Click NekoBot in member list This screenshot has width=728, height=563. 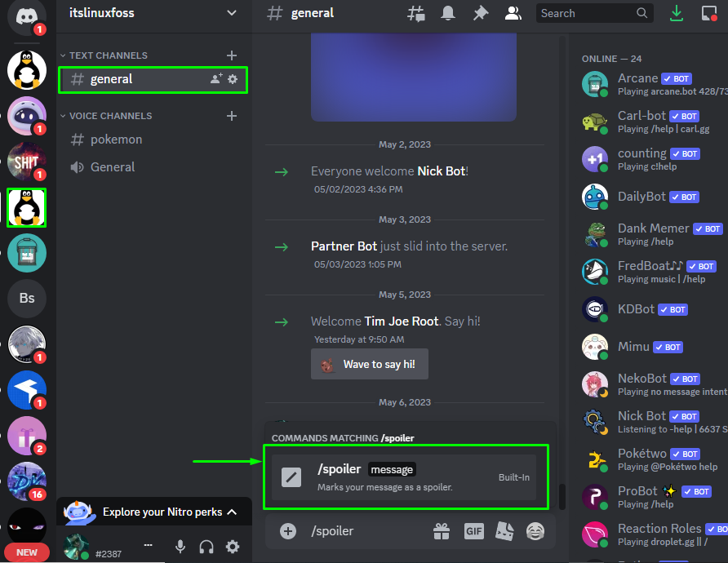[652, 384]
